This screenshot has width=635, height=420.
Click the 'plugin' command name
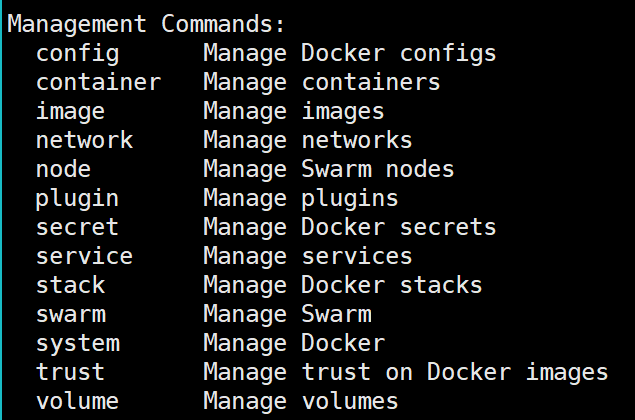pos(77,198)
